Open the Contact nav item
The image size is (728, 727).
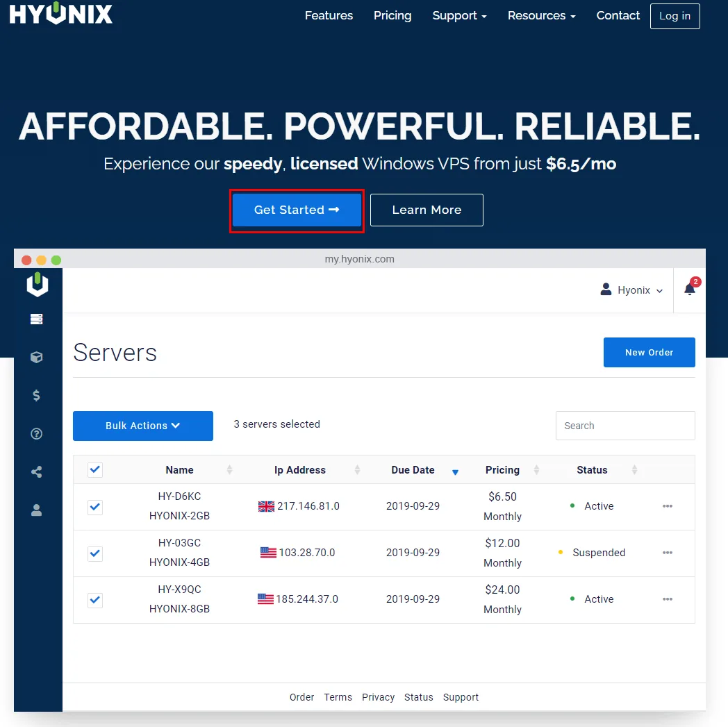coord(618,16)
